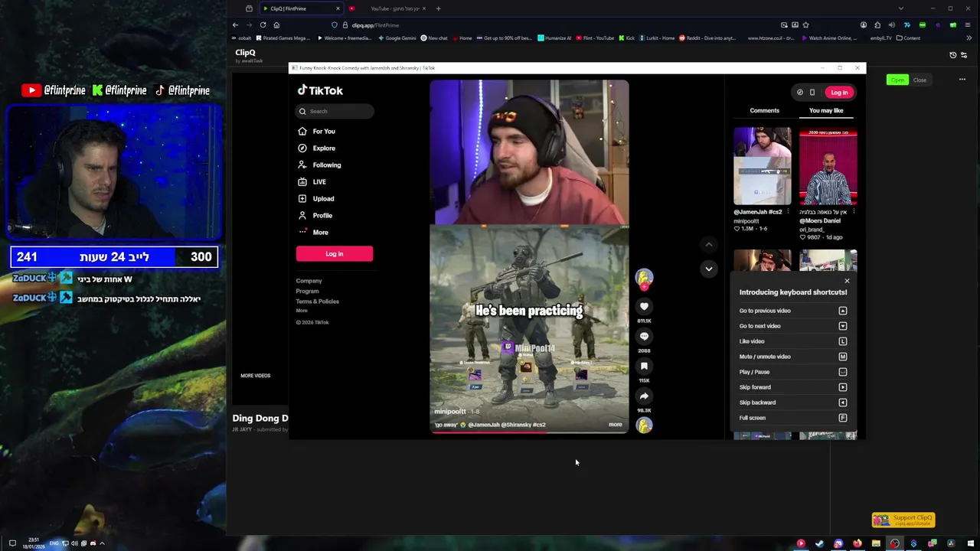The image size is (980, 551).
Task: Open the Firefox taskbar icon
Action: click(857, 543)
